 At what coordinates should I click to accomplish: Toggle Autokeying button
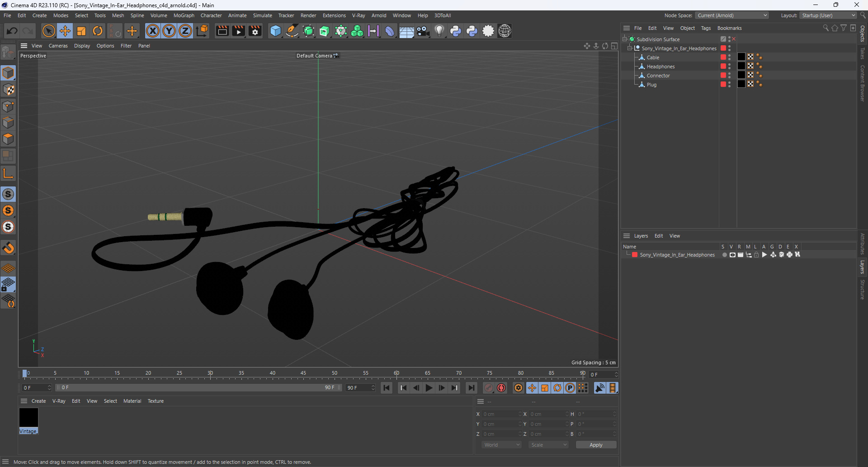[x=501, y=388]
